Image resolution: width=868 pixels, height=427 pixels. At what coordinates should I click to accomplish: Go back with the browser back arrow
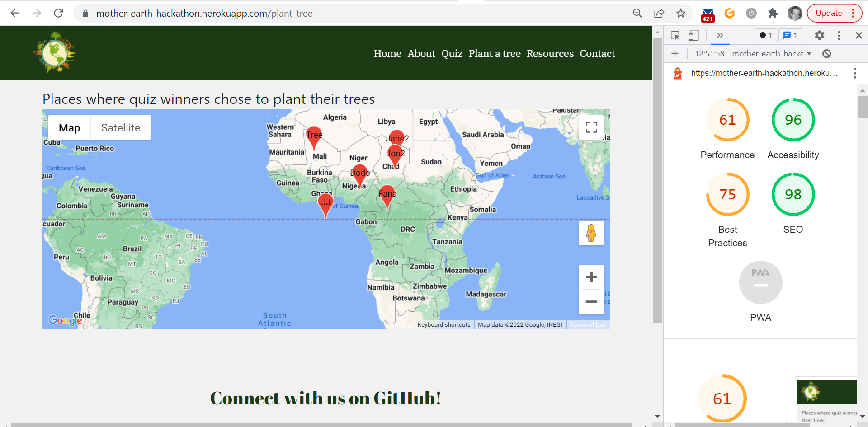tap(15, 13)
